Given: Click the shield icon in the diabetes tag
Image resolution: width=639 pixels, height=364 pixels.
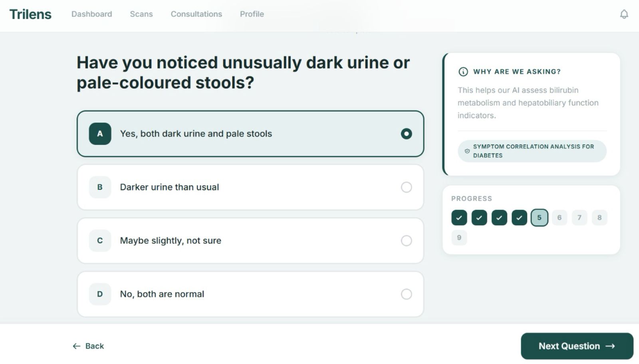Looking at the screenshot, I should tap(467, 151).
